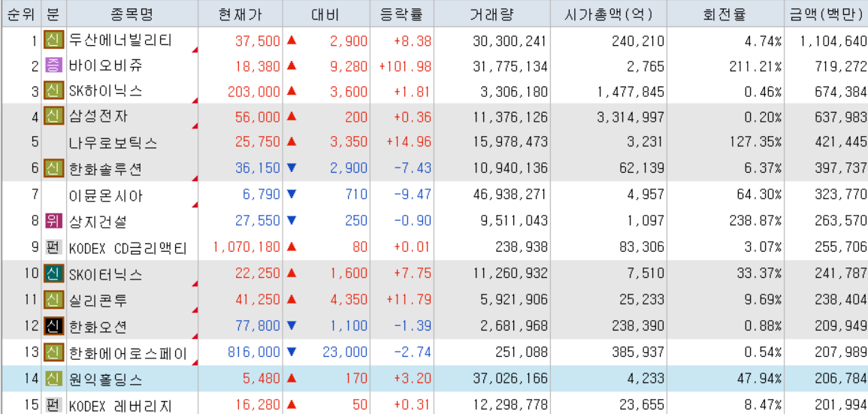Click current price 203,000 of SK하이닉스
This screenshot has width=868, height=414.
click(254, 91)
